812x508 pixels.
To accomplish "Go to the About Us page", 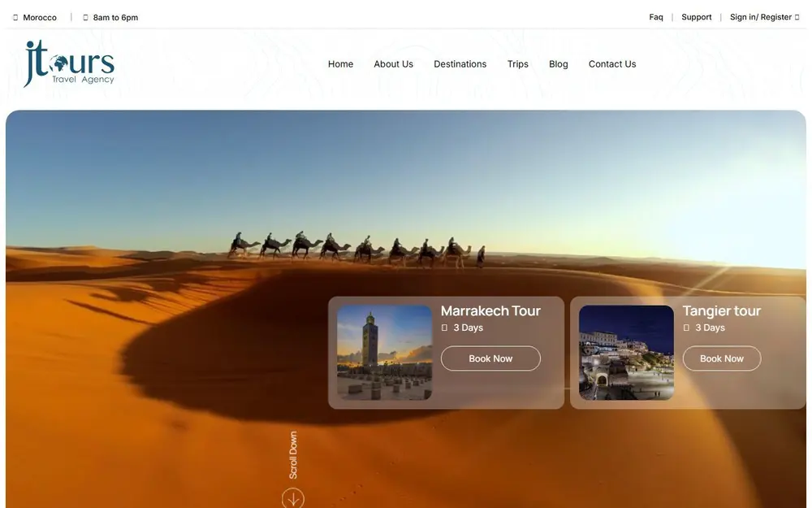I will (x=393, y=63).
